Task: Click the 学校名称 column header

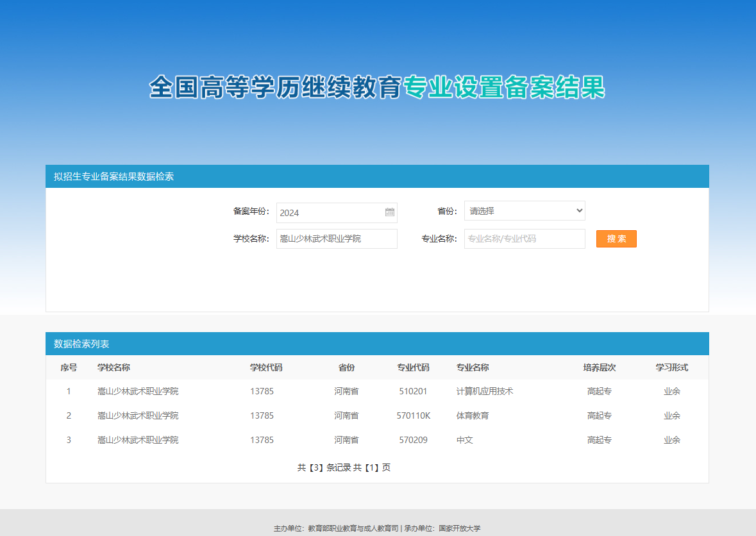Action: pos(113,367)
